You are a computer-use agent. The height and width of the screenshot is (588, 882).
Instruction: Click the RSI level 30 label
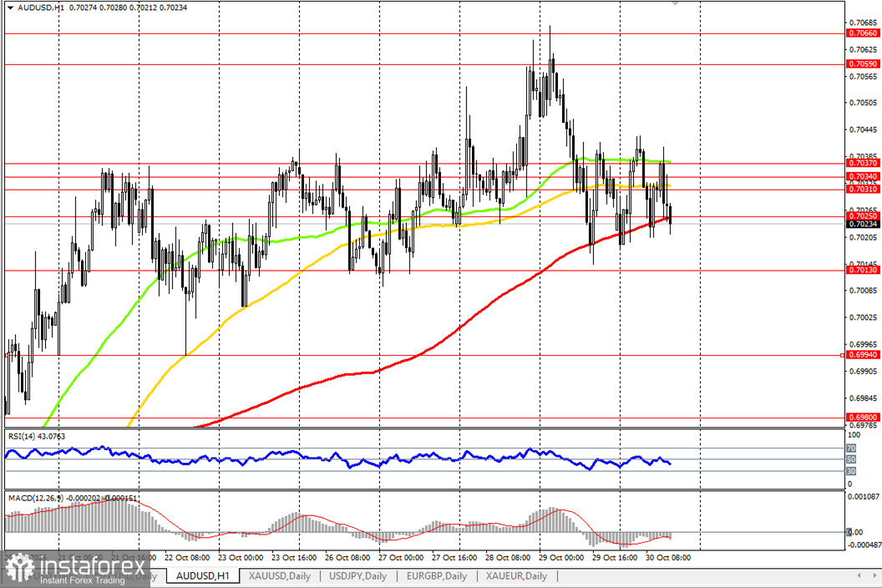pyautogui.click(x=851, y=471)
